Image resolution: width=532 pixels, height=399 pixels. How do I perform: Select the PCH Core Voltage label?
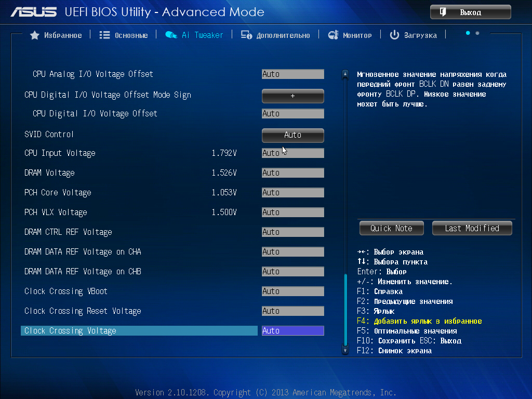58,193
